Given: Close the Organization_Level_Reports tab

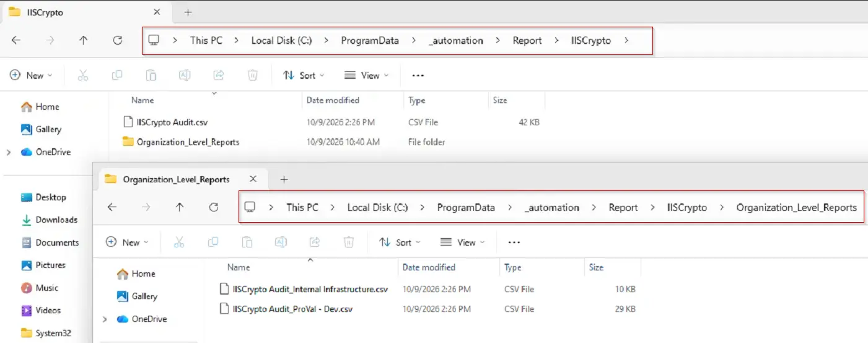Looking at the screenshot, I should pyautogui.click(x=253, y=179).
